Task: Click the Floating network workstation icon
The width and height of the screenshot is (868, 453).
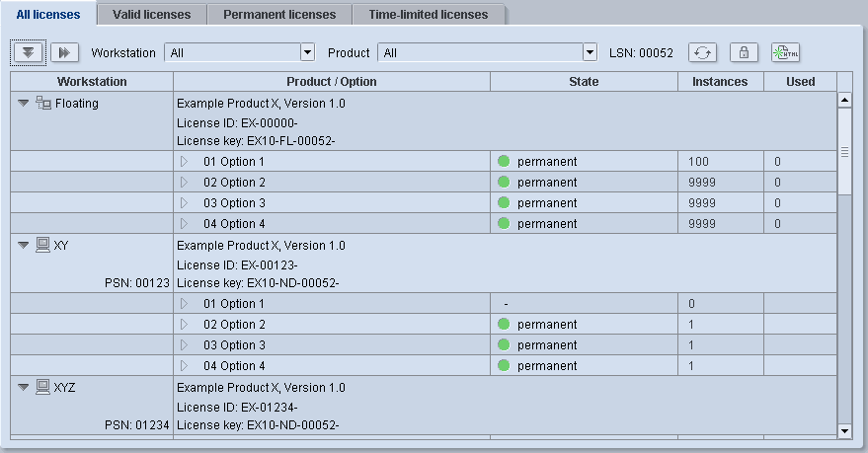Action: click(x=42, y=103)
